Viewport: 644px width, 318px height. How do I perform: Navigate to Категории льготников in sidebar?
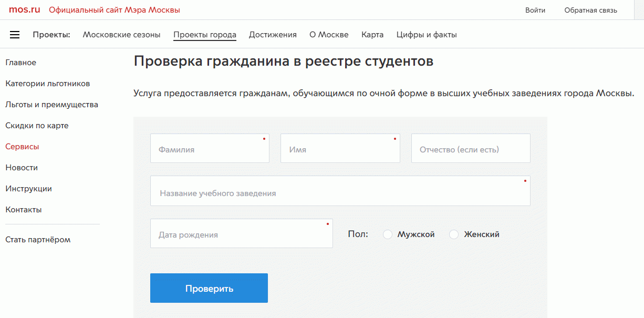48,84
